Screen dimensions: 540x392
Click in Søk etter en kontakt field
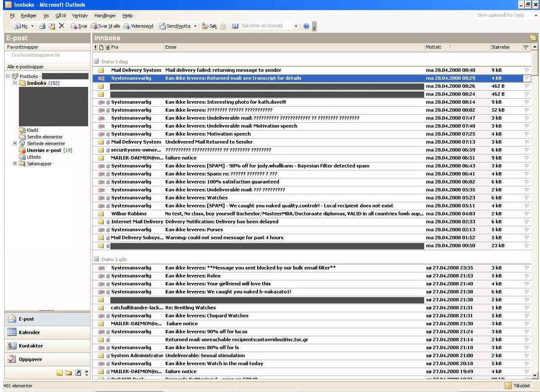click(267, 26)
